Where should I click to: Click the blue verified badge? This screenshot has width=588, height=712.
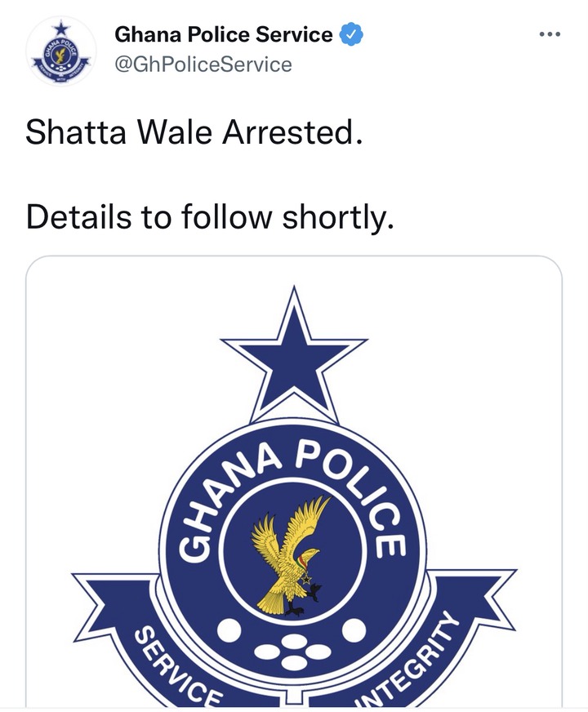click(351, 35)
